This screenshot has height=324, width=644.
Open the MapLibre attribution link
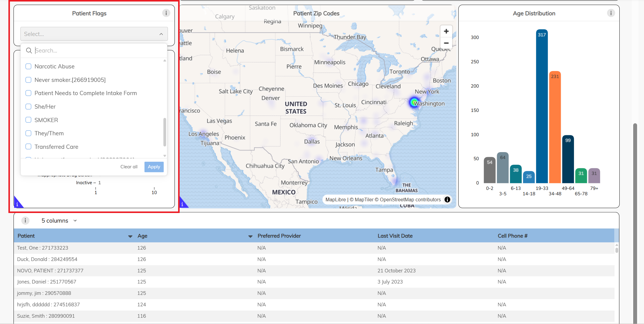pyautogui.click(x=335, y=199)
